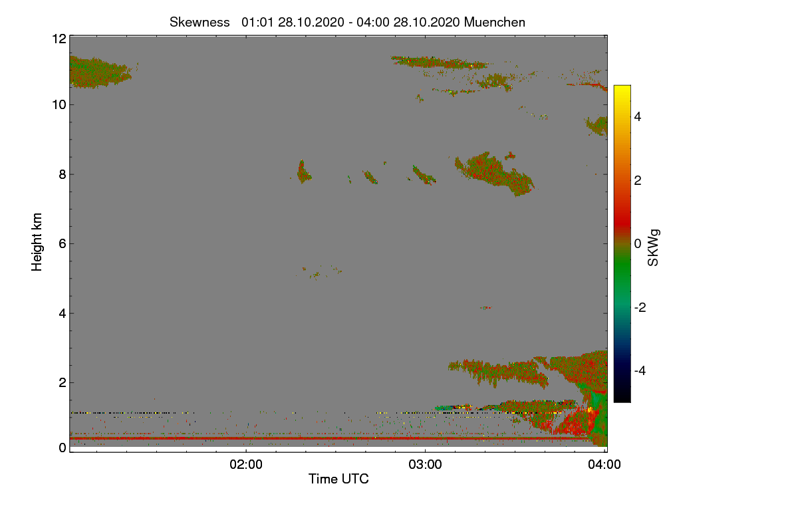Click the '10' height tick label
Viewport: 798px width, 532px height.
(x=59, y=104)
